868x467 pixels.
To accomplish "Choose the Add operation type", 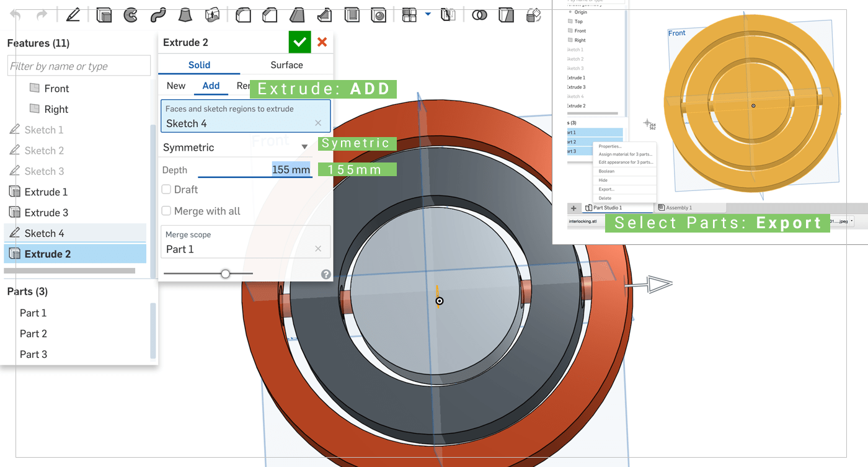I will [211, 86].
